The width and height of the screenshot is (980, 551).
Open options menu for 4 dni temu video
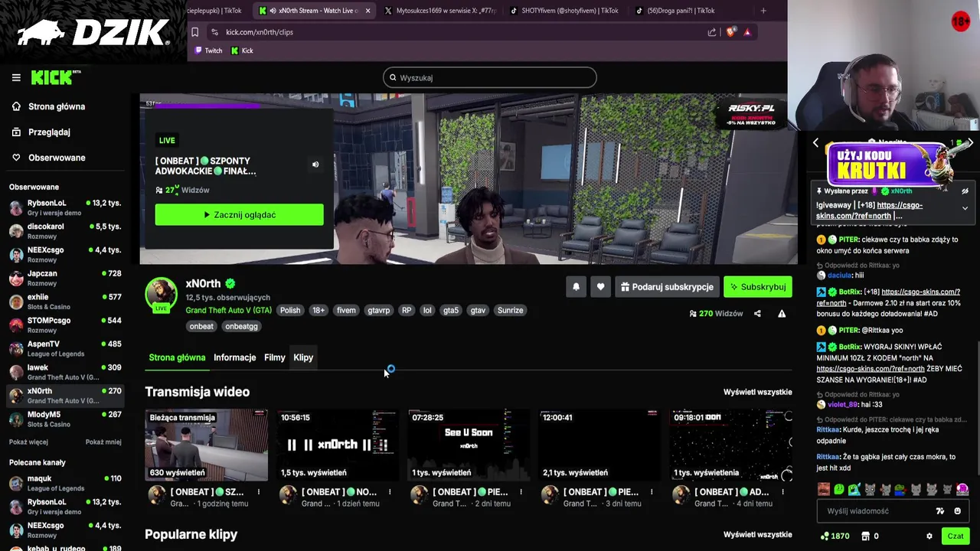[782, 492]
